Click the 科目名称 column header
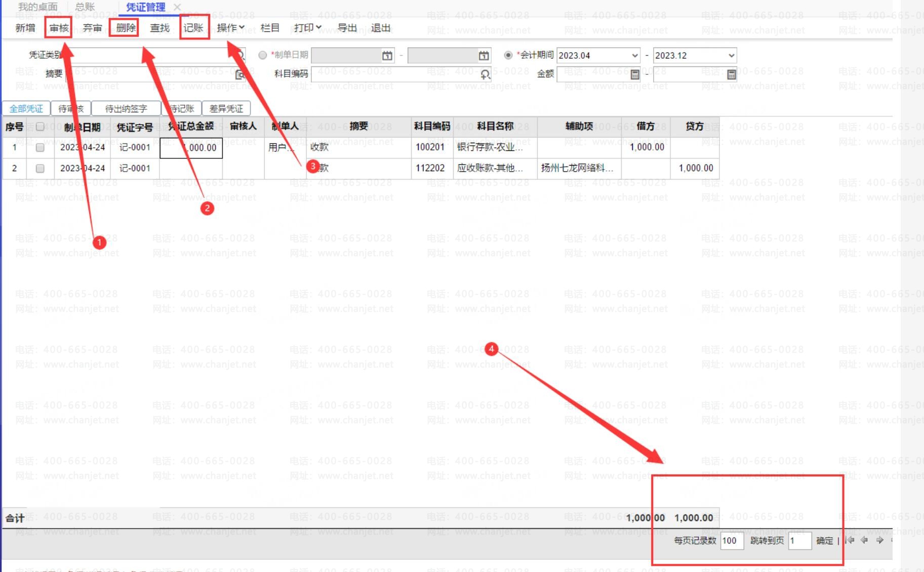 pos(495,127)
